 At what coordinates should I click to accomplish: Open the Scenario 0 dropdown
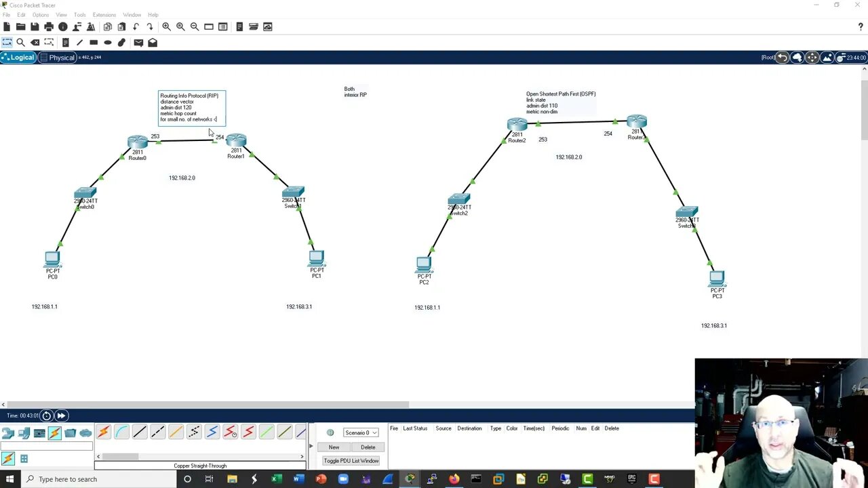[361, 432]
